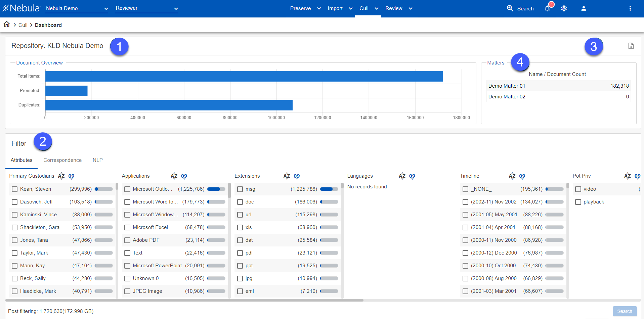Open the notifications bell icon
This screenshot has width=644, height=319.
click(547, 8)
